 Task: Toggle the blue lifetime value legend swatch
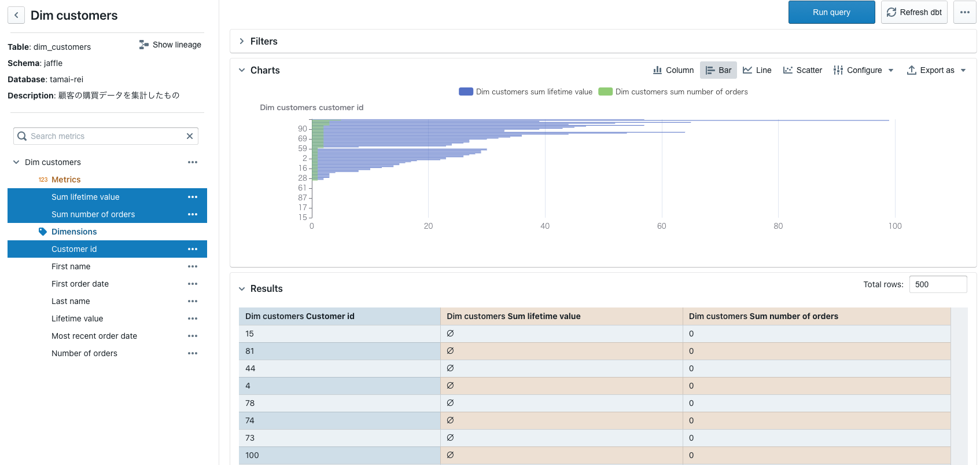[x=466, y=91]
